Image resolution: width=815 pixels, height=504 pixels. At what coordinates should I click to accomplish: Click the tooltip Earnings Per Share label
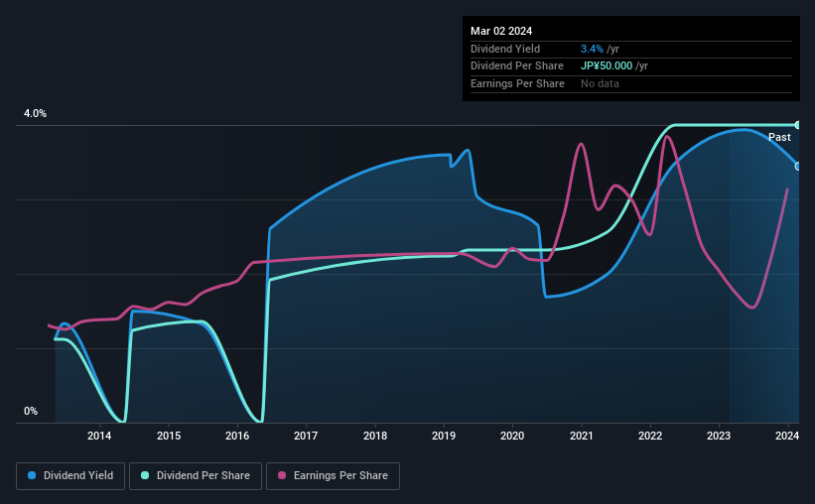[517, 83]
